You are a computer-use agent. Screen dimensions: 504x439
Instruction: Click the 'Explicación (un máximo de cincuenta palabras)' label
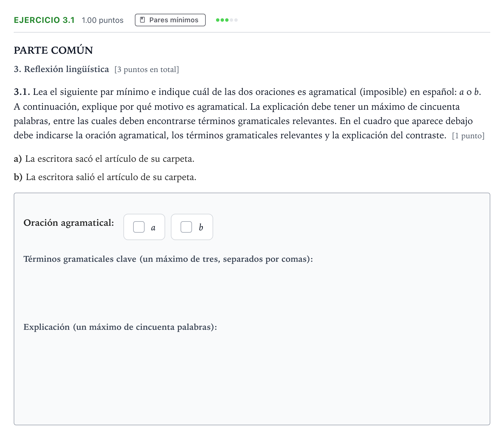click(x=120, y=327)
